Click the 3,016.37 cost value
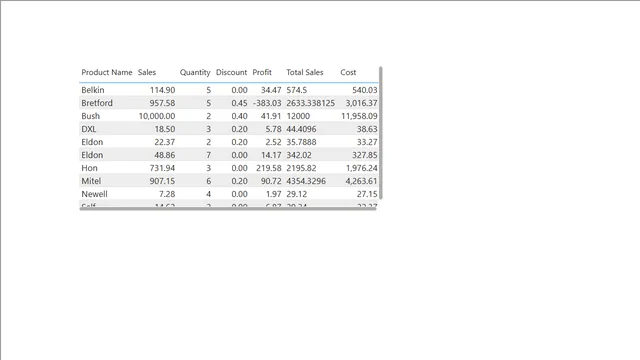The image size is (640, 360). tap(362, 103)
